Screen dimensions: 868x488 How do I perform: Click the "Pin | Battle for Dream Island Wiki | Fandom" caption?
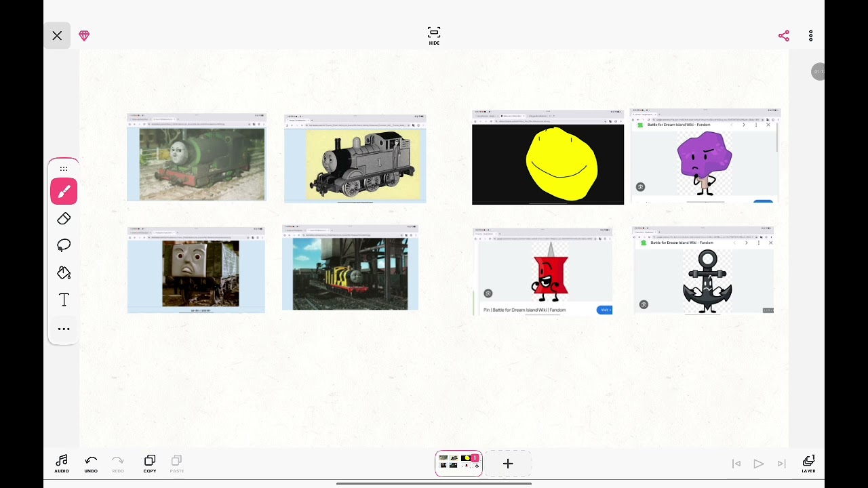(x=524, y=310)
